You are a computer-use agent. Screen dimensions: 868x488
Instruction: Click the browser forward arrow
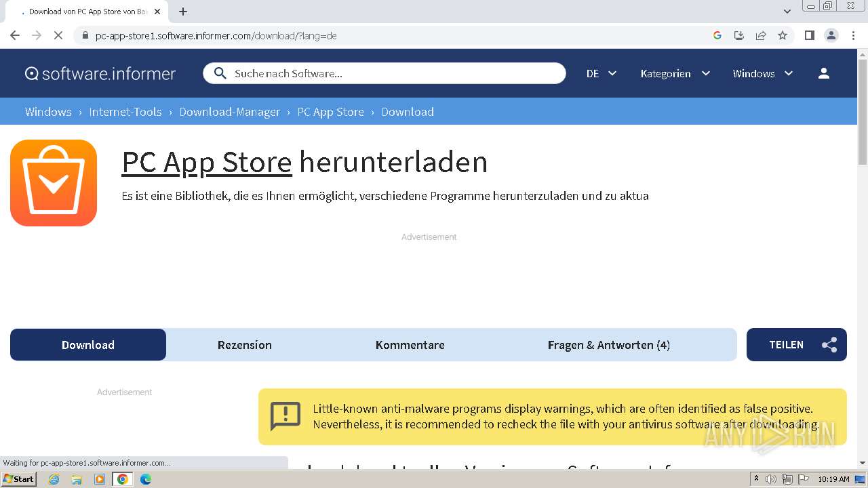(x=37, y=36)
